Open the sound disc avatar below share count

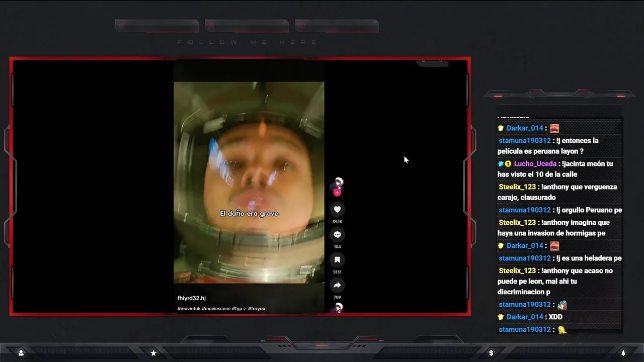(x=338, y=308)
